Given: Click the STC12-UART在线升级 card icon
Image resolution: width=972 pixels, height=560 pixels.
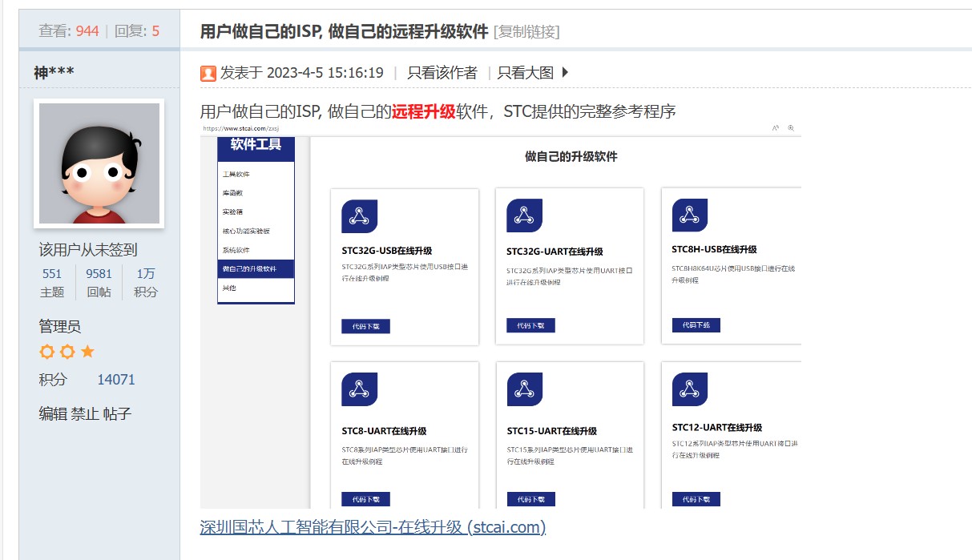Looking at the screenshot, I should click(690, 389).
